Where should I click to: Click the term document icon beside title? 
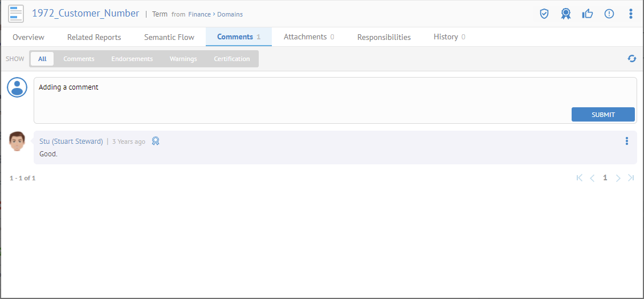tap(16, 14)
